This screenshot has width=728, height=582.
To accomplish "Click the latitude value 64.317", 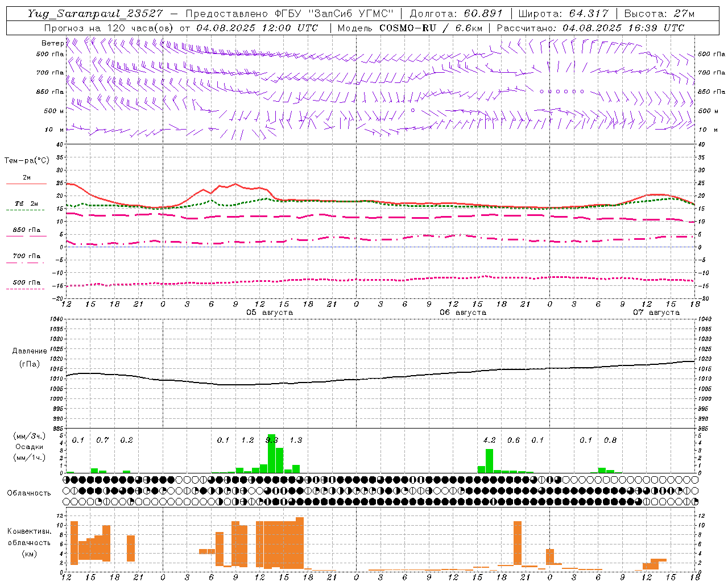I will point(589,14).
